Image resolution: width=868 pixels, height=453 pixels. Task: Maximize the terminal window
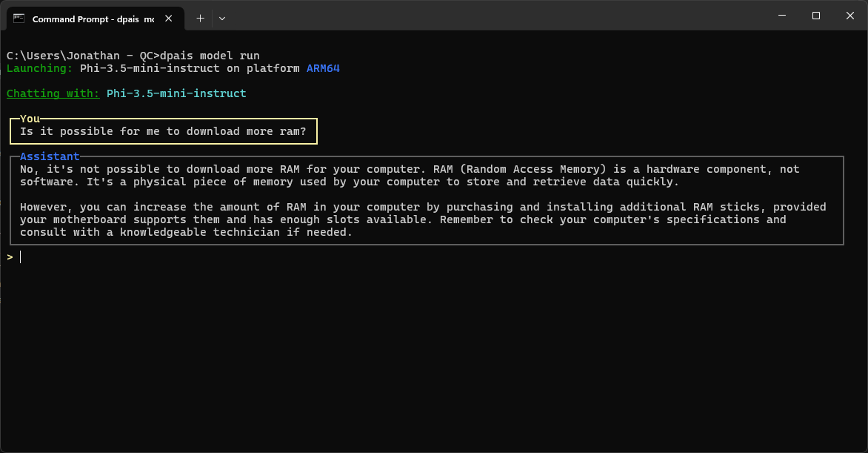pyautogui.click(x=815, y=16)
